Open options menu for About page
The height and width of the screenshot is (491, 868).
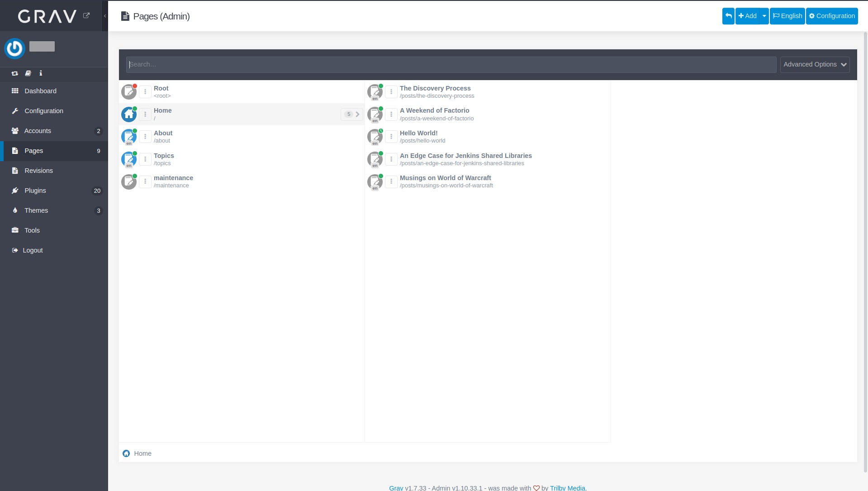145,137
